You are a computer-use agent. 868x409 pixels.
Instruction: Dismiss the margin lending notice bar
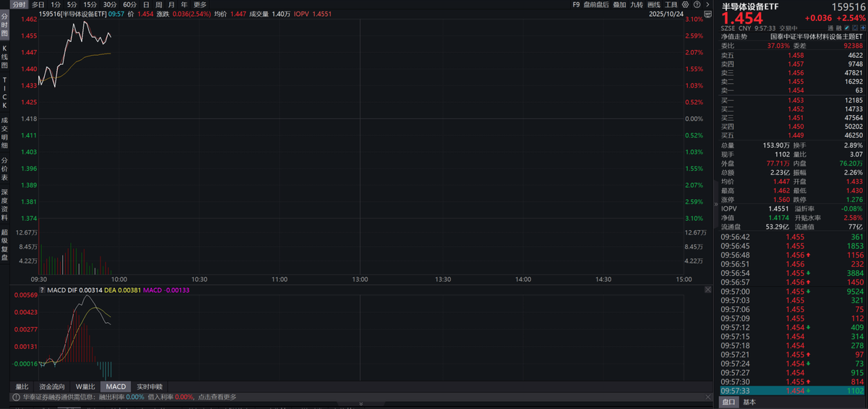[707, 397]
